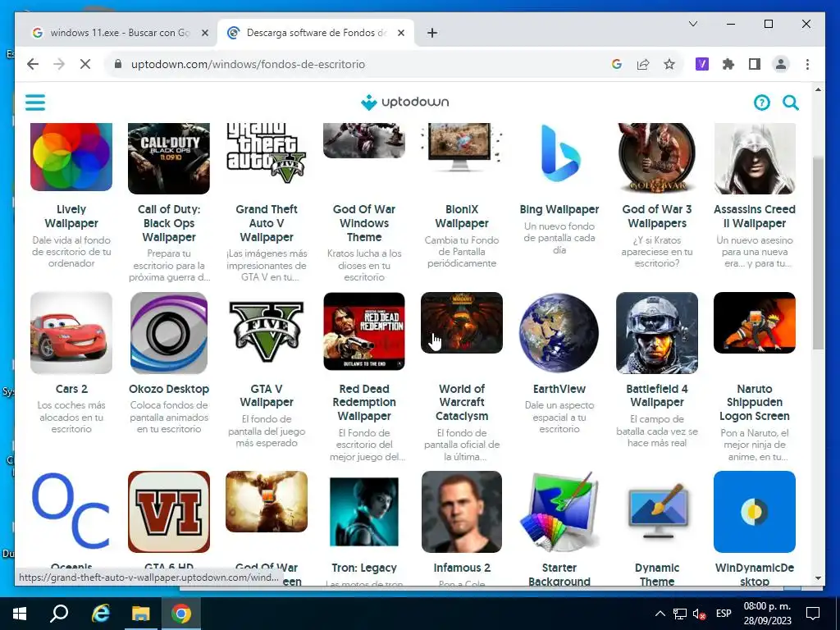This screenshot has width=840, height=630.
Task: Open the Okozo Desktop title link
Action: [x=169, y=389]
